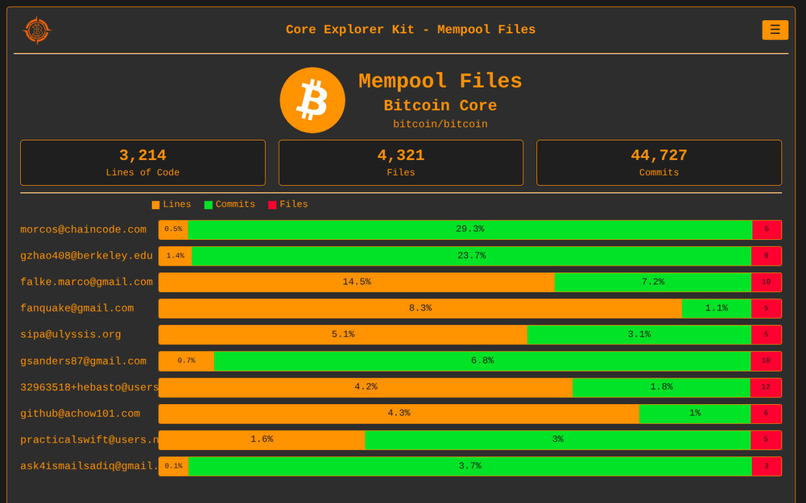The image size is (806, 503).
Task: Click hebasto 1.8% commits segment
Action: (x=661, y=387)
